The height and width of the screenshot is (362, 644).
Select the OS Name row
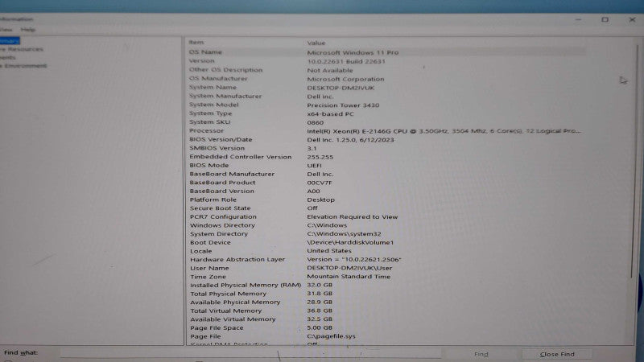(x=386, y=52)
